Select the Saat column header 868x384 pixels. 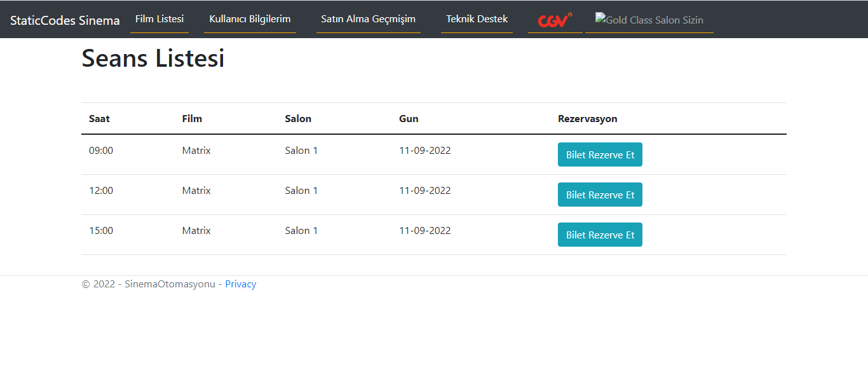tap(98, 118)
